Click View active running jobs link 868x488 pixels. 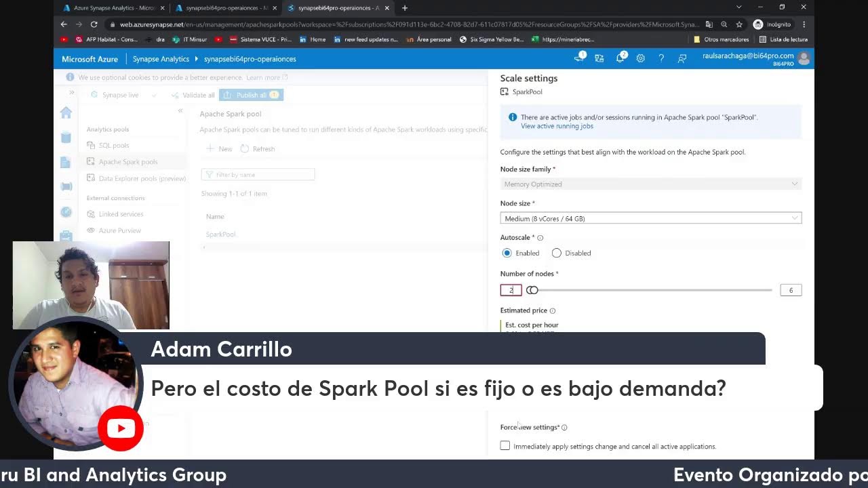[557, 126]
